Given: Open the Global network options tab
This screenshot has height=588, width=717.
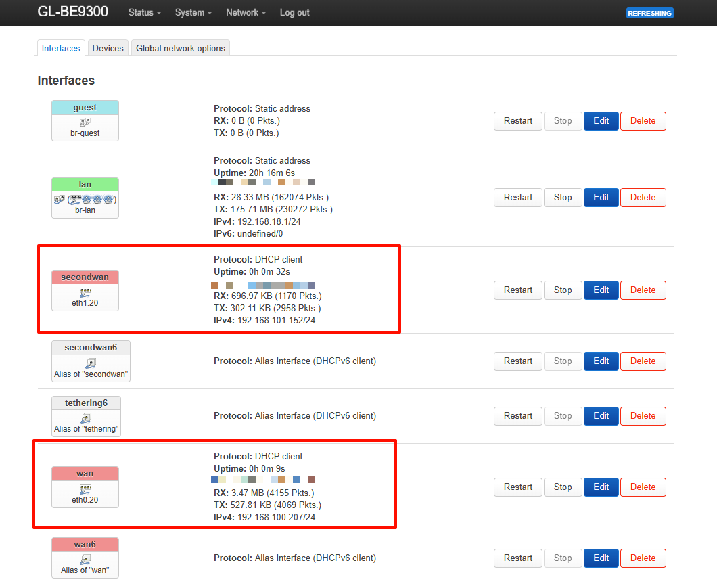Looking at the screenshot, I should tap(181, 48).
